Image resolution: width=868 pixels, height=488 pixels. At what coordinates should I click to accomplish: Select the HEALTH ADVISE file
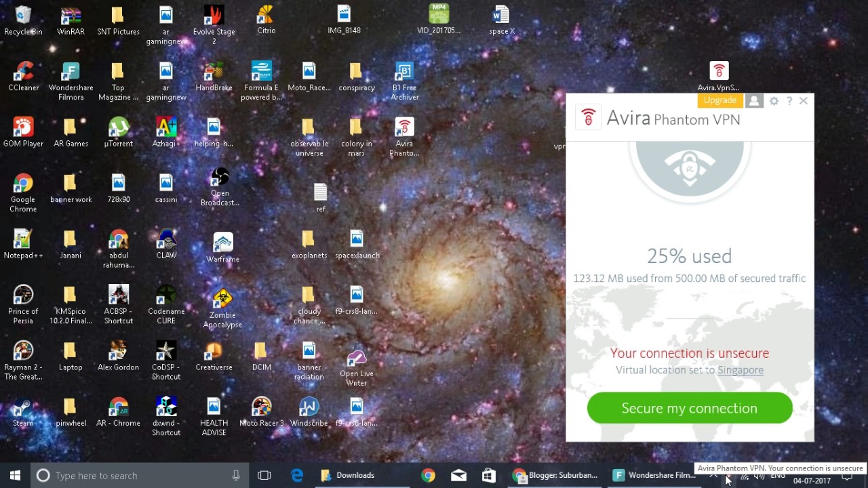[x=214, y=417]
